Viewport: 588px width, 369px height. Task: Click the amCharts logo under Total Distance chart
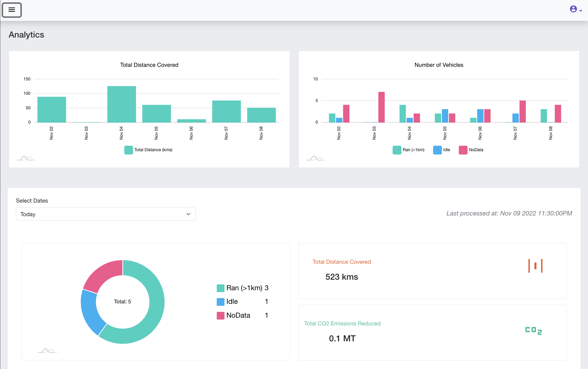[26, 158]
